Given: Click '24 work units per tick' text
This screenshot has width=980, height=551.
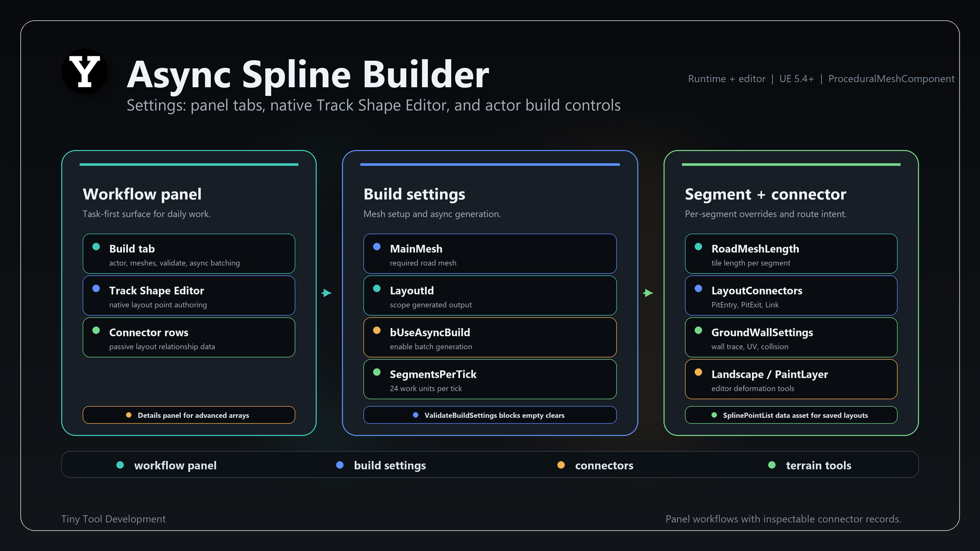Looking at the screenshot, I should pyautogui.click(x=426, y=388).
